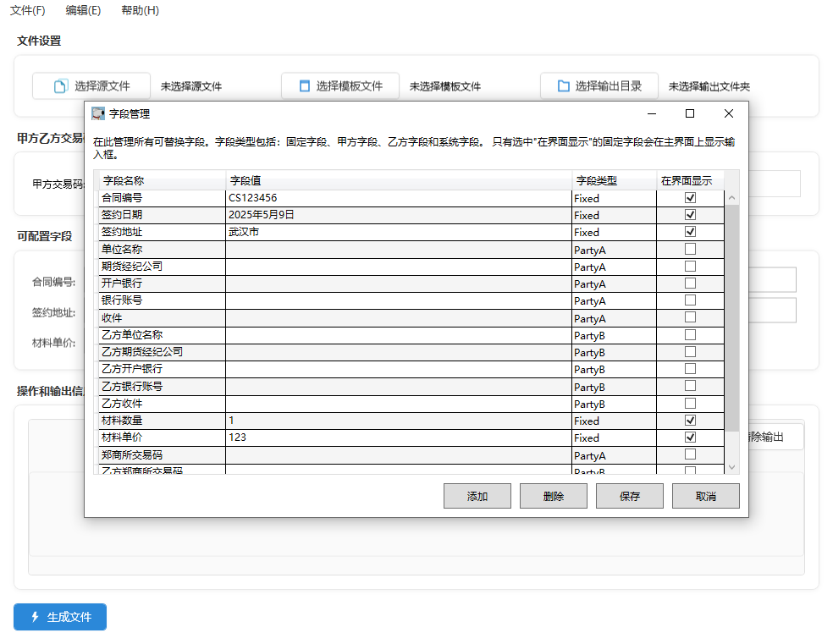Image resolution: width=833 pixels, height=644 pixels.
Task: Open the 文件(F) menu
Action: click(x=28, y=10)
